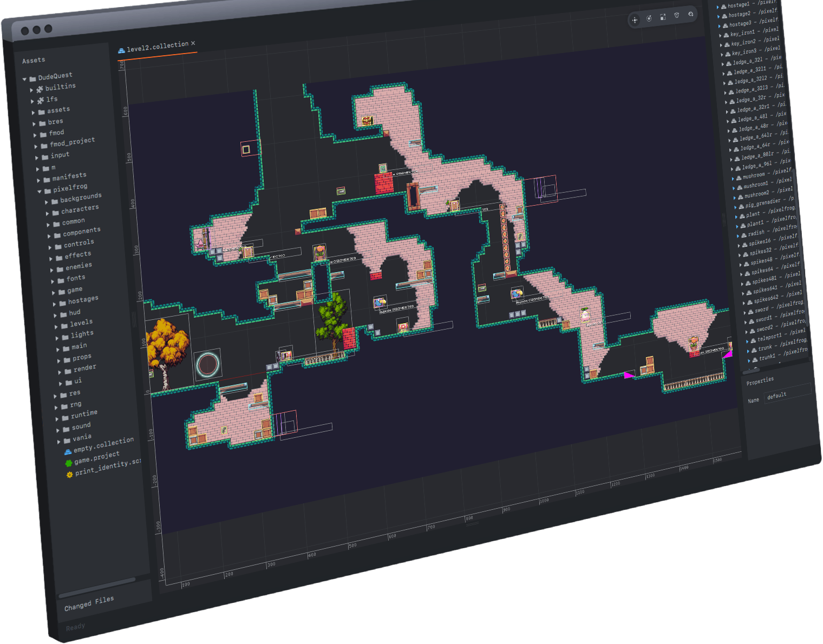Click the object icon next to pig_grenadier
823x644 pixels.
[x=741, y=206]
